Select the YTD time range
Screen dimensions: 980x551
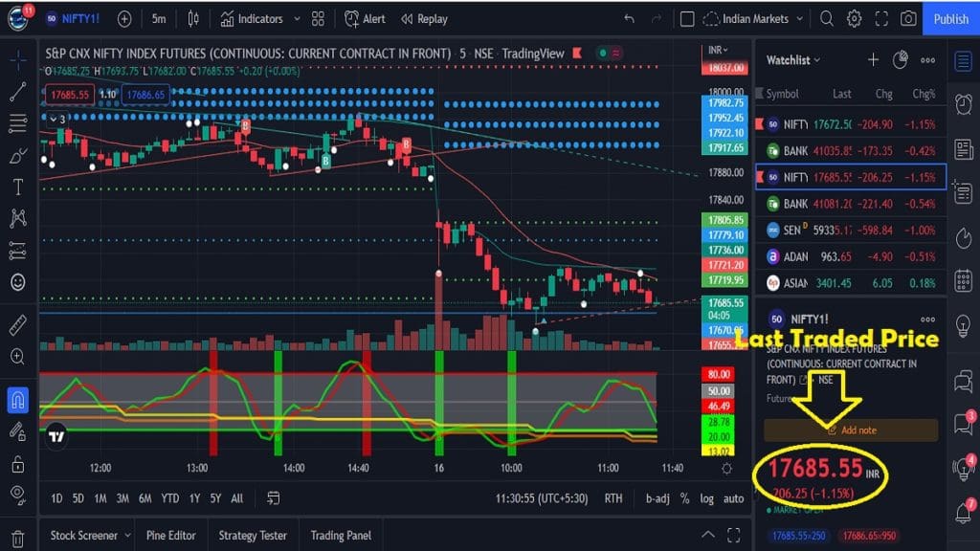coord(170,498)
